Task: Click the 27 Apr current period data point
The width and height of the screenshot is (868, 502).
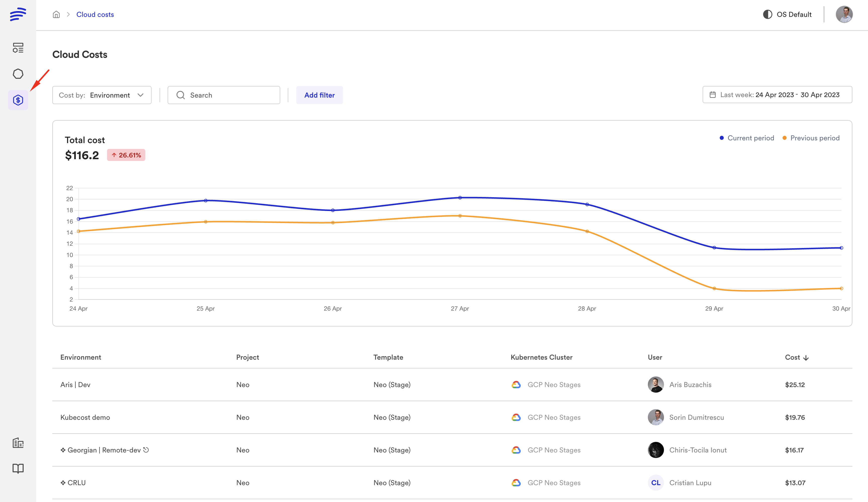Action: coord(460,198)
